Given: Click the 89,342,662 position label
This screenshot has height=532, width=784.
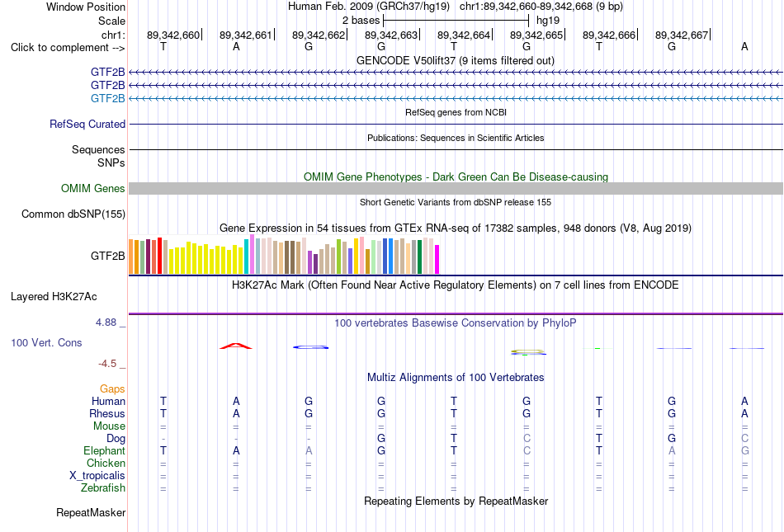Looking at the screenshot, I should (x=319, y=35).
